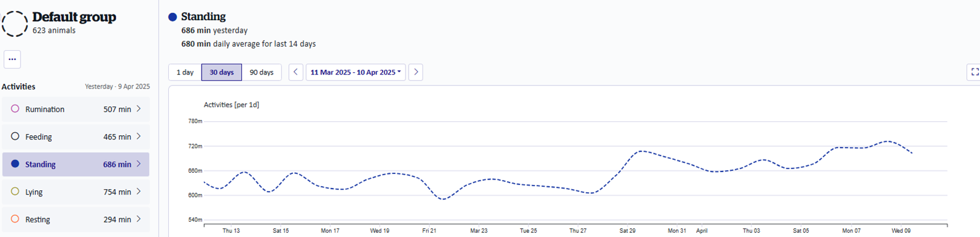Expand the Rumination row chevron
Viewport: 980px width, 237px height.
tap(139, 109)
